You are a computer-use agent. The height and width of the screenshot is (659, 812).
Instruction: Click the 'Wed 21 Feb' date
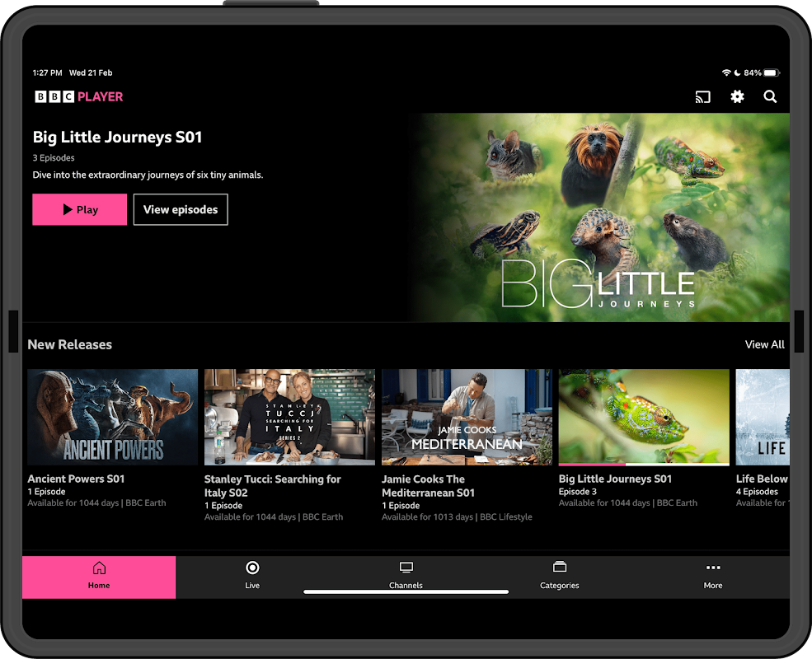(91, 73)
